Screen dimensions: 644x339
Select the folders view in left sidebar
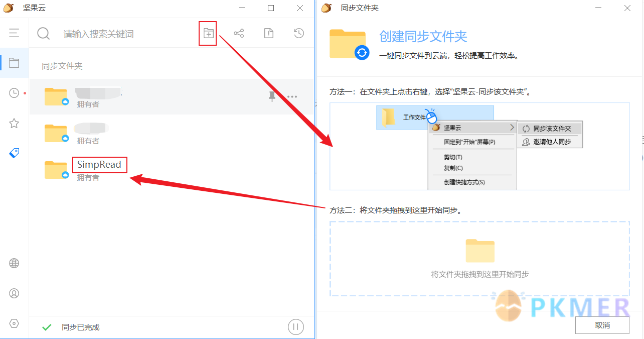[14, 63]
